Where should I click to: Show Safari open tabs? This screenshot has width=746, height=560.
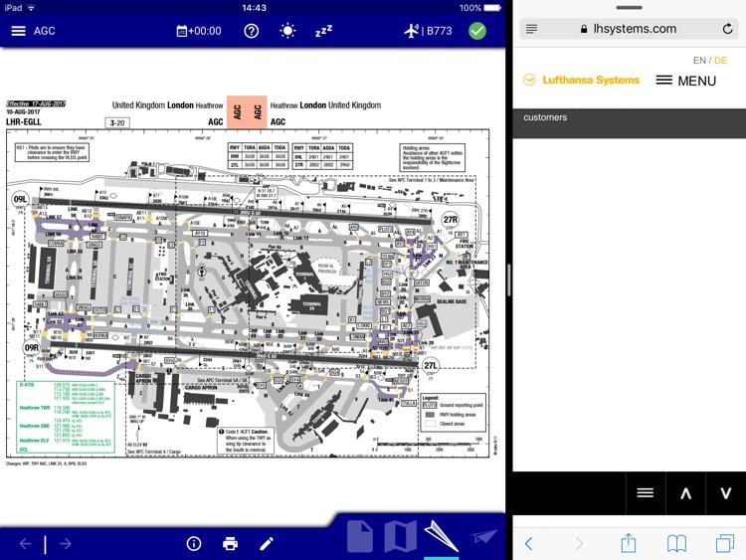[x=725, y=543]
